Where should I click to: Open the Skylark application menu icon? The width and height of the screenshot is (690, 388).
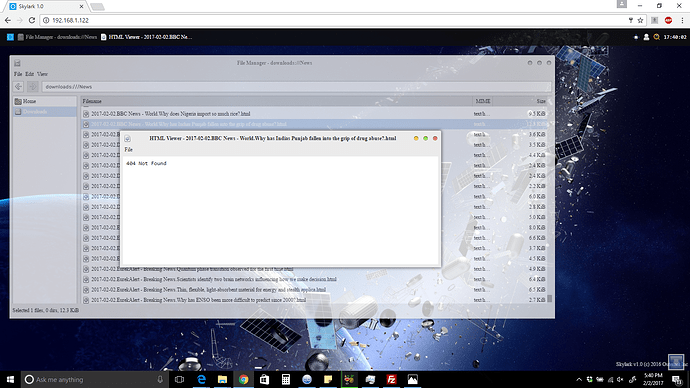(10, 37)
